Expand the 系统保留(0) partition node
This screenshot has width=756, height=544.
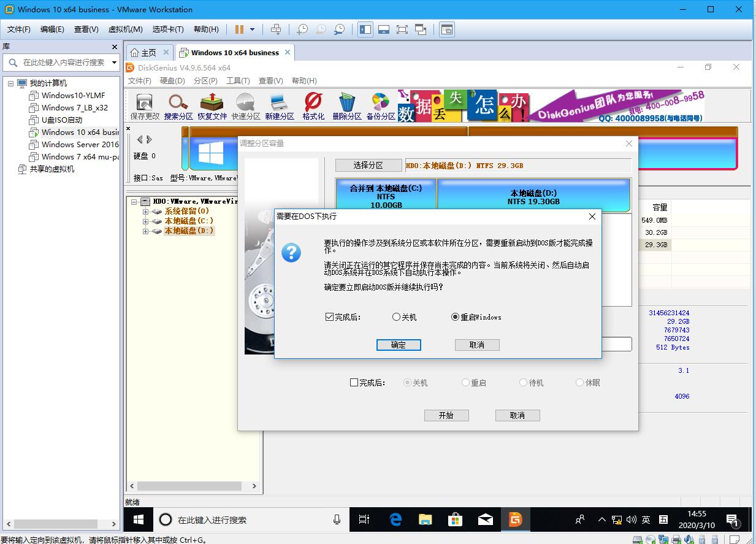coord(145,211)
